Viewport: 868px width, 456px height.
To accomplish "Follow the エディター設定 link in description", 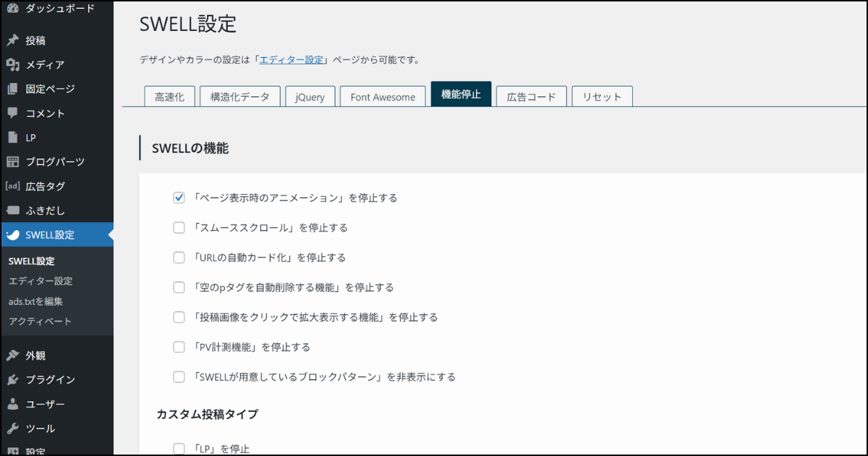I will point(292,59).
